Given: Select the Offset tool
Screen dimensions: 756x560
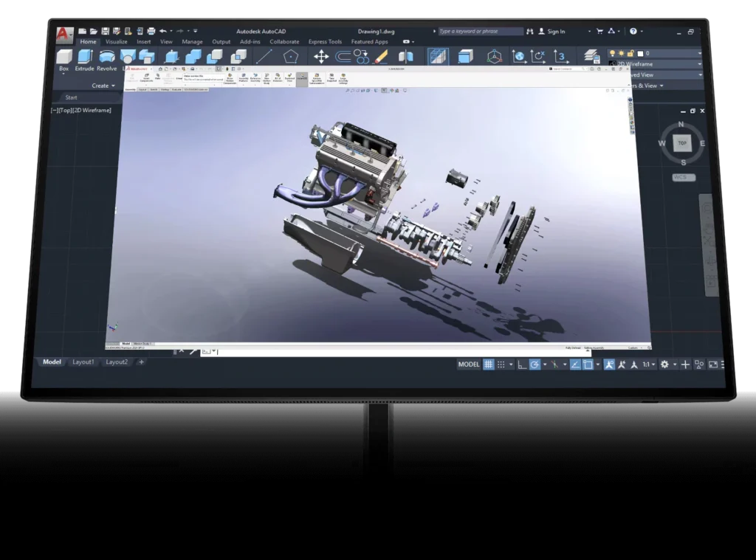Looking at the screenshot, I should coord(343,57).
